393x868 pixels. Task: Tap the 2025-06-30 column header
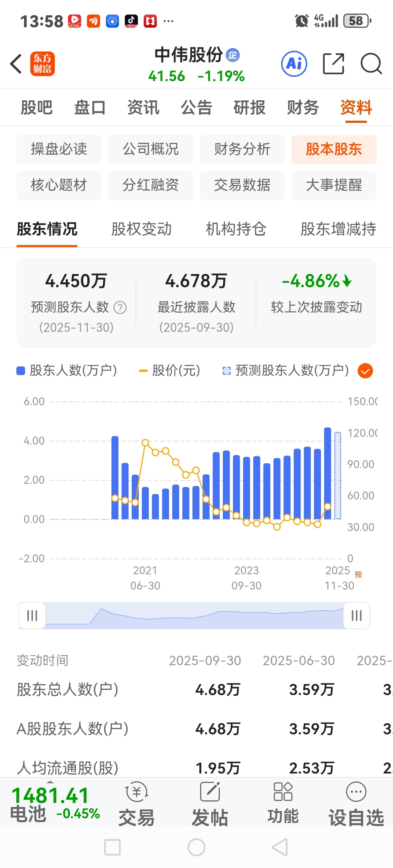299,660
